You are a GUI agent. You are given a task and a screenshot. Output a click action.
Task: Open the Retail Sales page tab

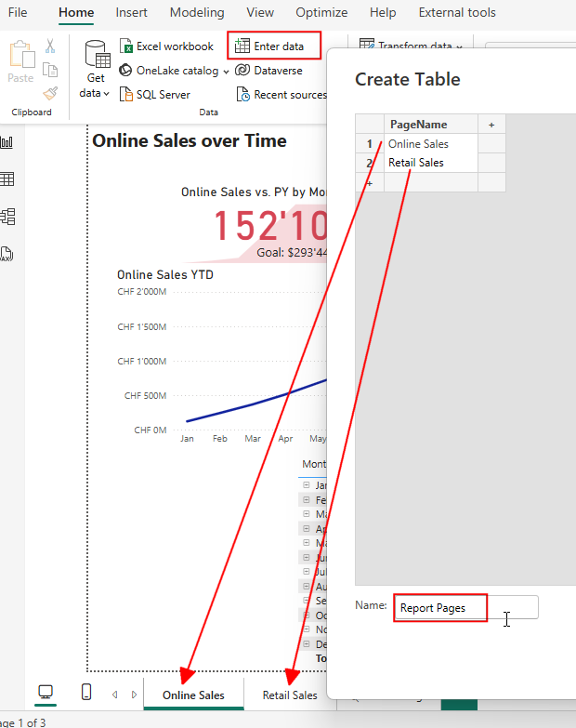[290, 695]
